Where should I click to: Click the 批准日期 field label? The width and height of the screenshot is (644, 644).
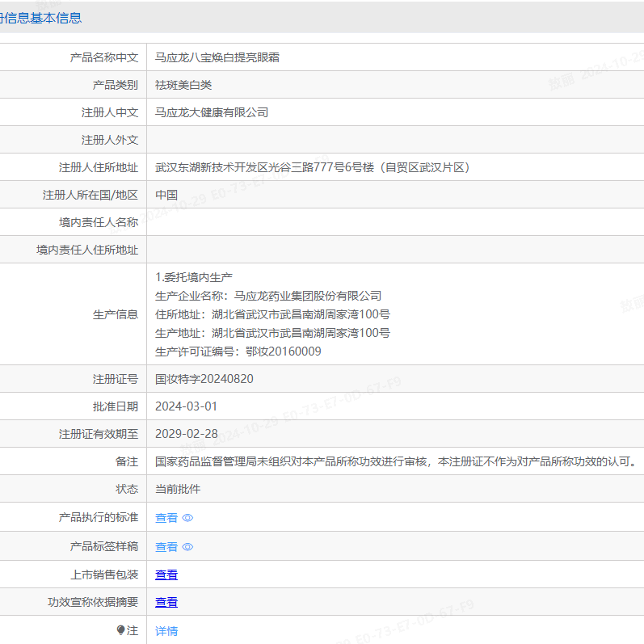point(116,406)
